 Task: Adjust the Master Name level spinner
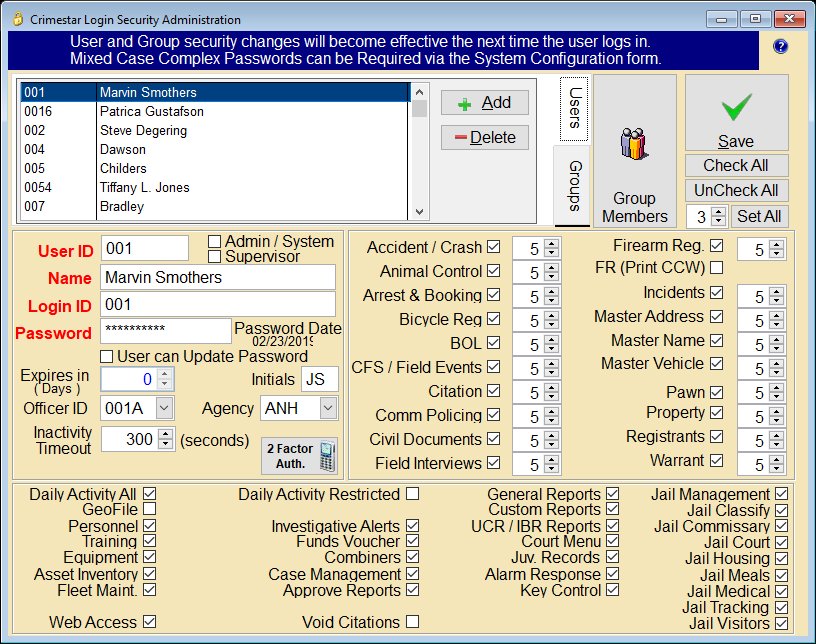pyautogui.click(x=776, y=344)
